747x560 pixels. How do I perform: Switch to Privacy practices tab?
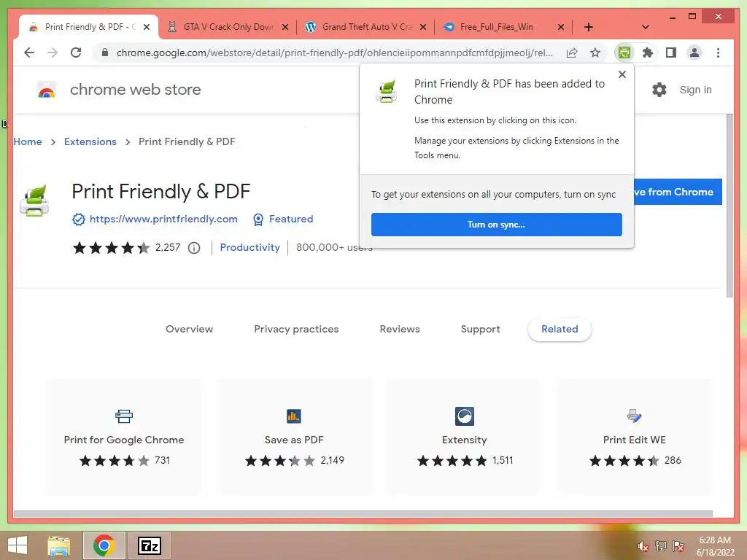[296, 329]
